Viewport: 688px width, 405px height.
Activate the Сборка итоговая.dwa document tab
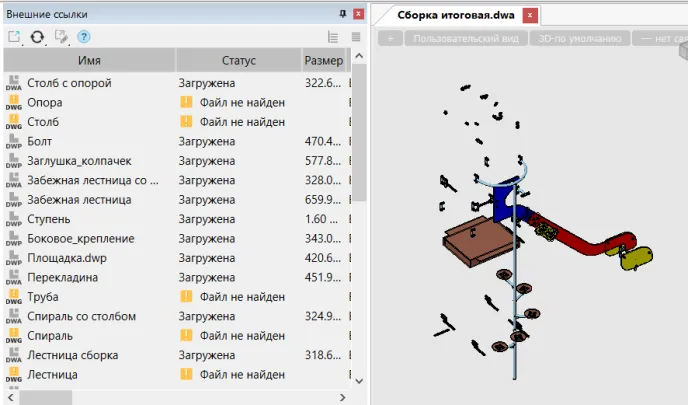pyautogui.click(x=456, y=15)
